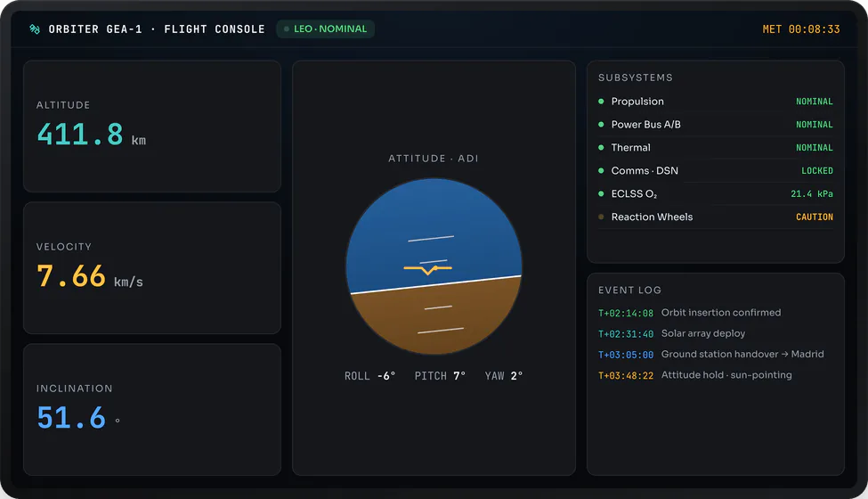Select the ECLSS O₂ row

point(715,194)
